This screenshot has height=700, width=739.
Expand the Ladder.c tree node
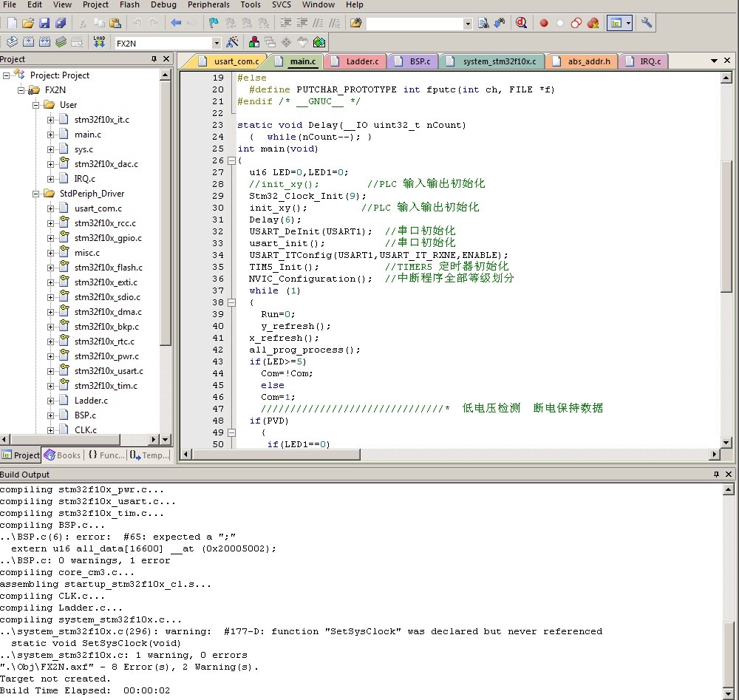(x=50, y=401)
